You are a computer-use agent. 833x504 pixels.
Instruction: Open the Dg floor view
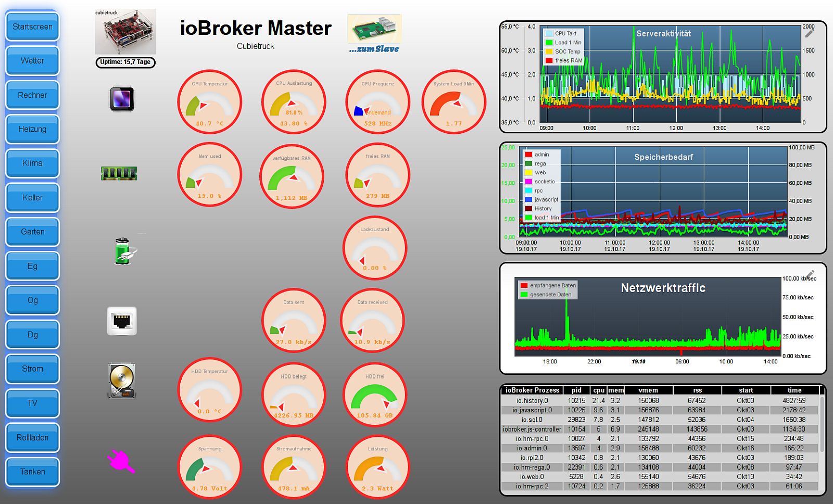[x=32, y=335]
